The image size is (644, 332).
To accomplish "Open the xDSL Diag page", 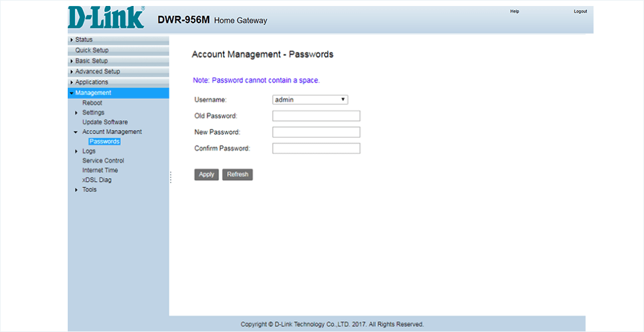I will coord(97,180).
